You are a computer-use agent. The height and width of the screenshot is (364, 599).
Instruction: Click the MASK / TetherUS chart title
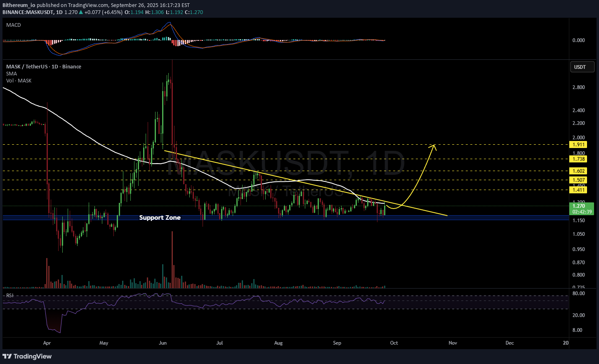43,67
